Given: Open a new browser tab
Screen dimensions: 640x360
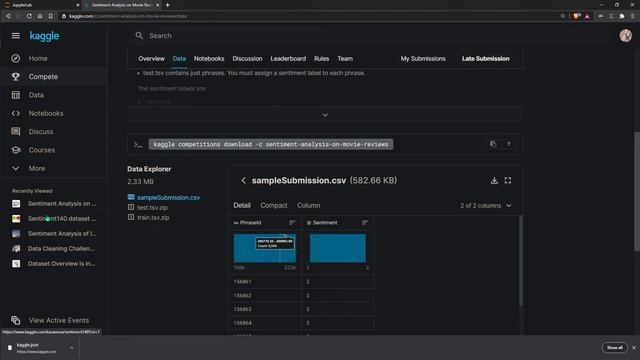Looking at the screenshot, I should pos(167,5).
